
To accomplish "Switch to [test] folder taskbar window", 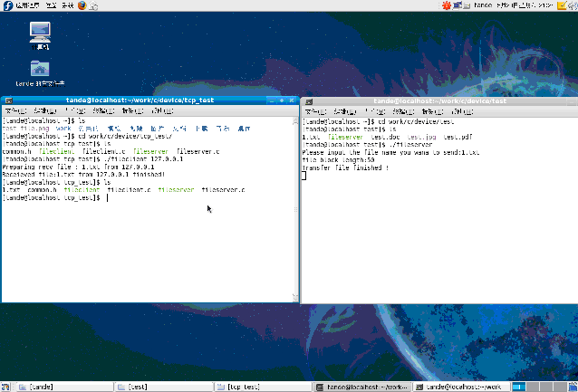I will click(x=164, y=387).
